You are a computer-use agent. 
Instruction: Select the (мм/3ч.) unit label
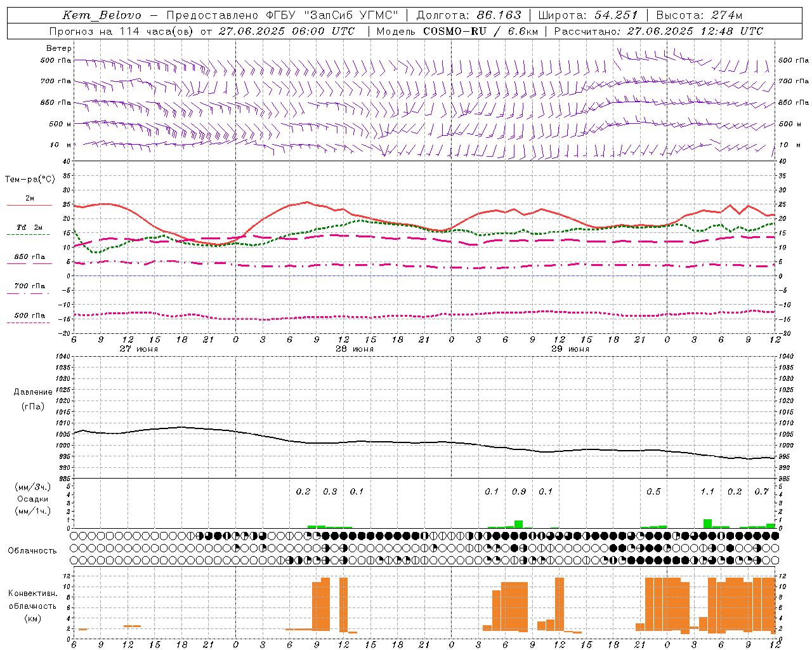click(x=33, y=487)
